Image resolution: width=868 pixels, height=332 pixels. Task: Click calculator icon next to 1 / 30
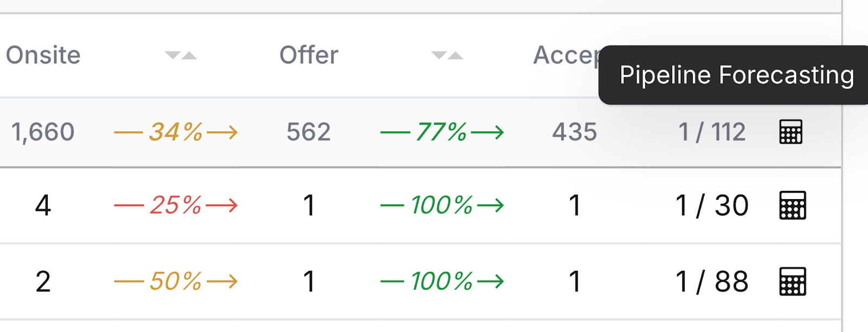pyautogui.click(x=793, y=205)
